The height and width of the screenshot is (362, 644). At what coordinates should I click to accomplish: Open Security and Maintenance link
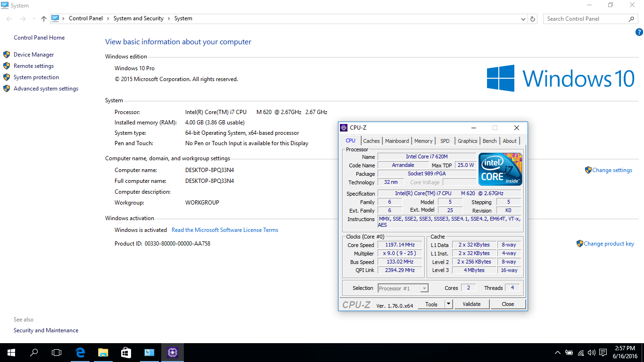46,330
